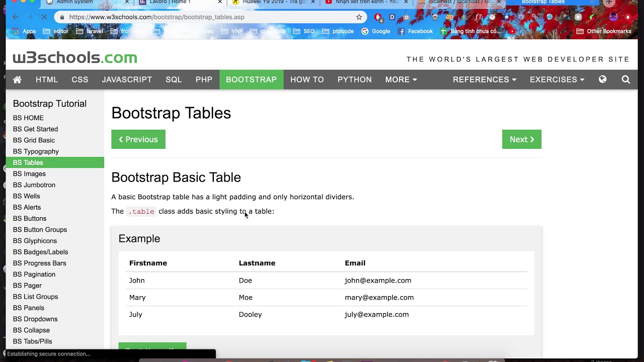Viewport: 644px width, 362px height.
Task: Open BS Progress Bars in sidebar
Action: (55, 263)
